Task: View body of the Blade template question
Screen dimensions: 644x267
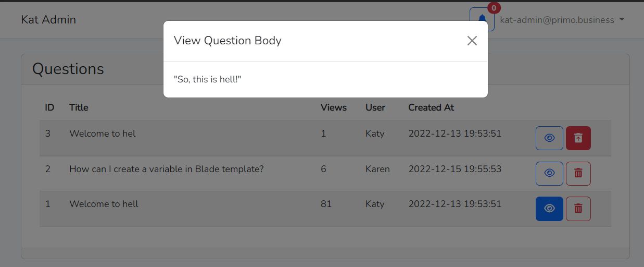Action: click(x=549, y=173)
